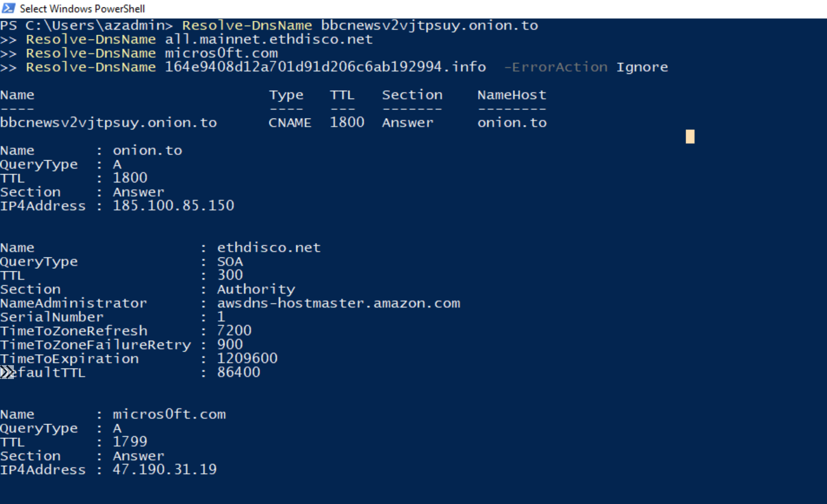Click the highlighted marker beside DefaultTTL
The width and height of the screenshot is (827, 504).
[7, 372]
